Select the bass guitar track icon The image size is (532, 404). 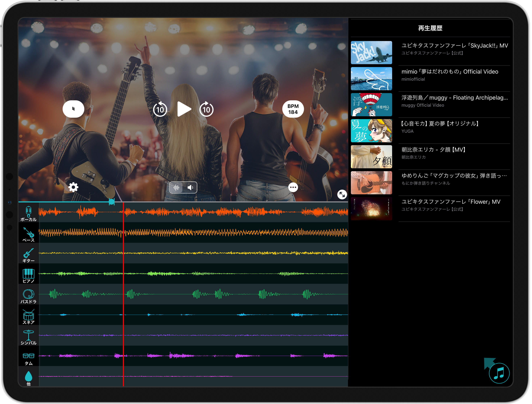28,232
